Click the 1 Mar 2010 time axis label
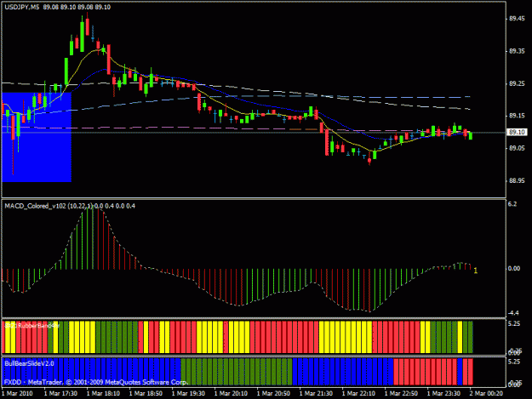 pyautogui.click(x=17, y=394)
